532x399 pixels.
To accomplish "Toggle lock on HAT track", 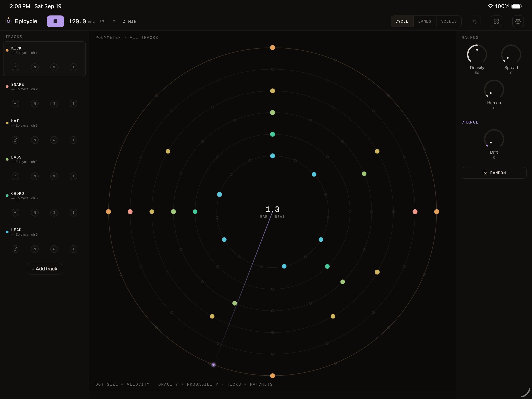I will click(15, 140).
